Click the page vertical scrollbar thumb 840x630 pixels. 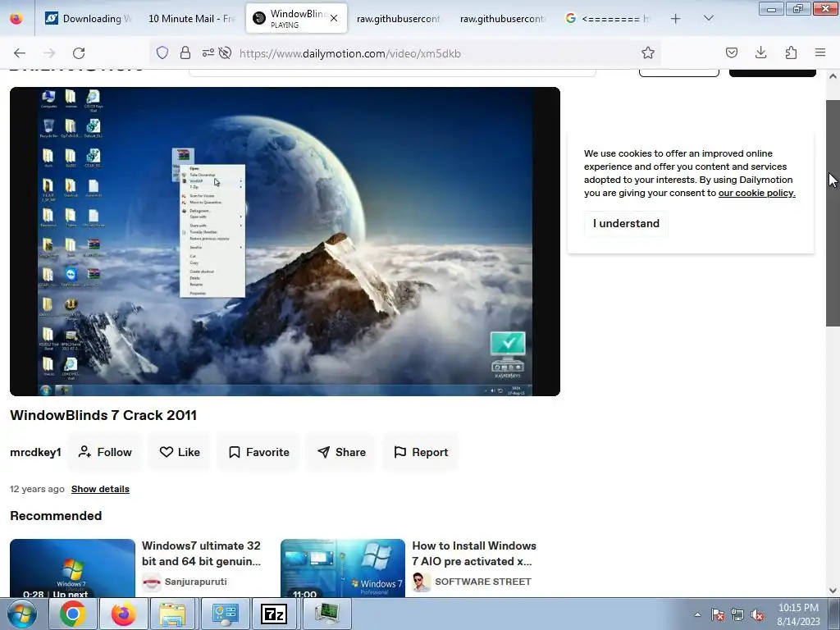click(833, 212)
